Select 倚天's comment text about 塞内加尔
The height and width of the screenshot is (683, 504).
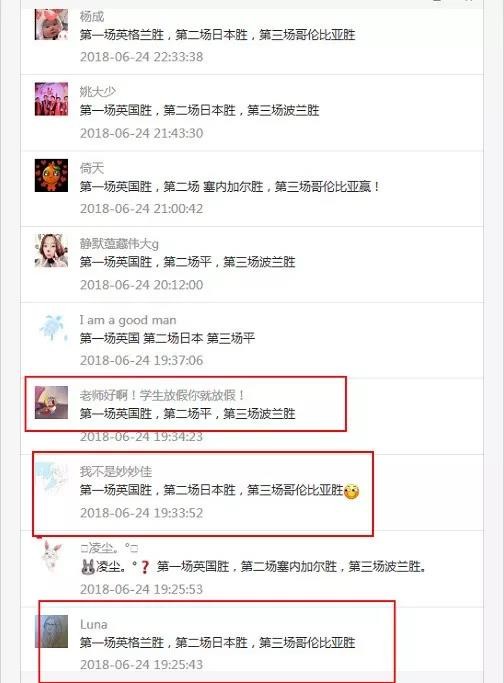click(x=230, y=187)
